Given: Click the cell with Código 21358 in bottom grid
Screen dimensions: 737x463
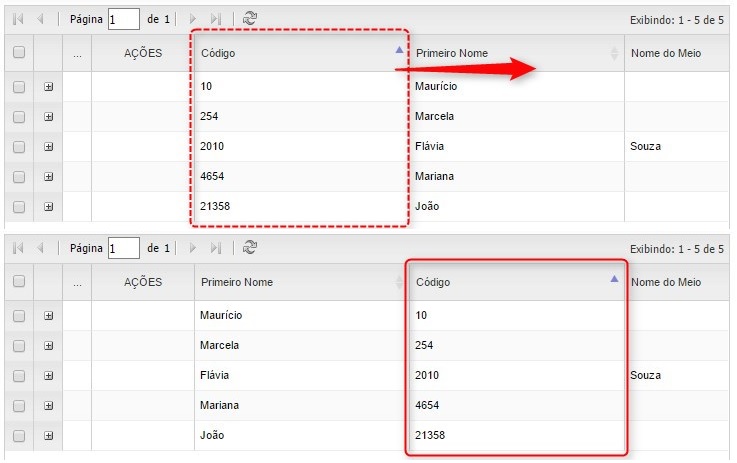Looking at the screenshot, I should (430, 436).
